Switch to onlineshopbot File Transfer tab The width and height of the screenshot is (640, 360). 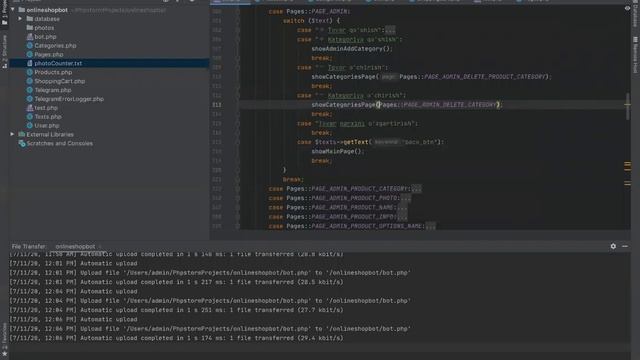pyautogui.click(x=75, y=247)
